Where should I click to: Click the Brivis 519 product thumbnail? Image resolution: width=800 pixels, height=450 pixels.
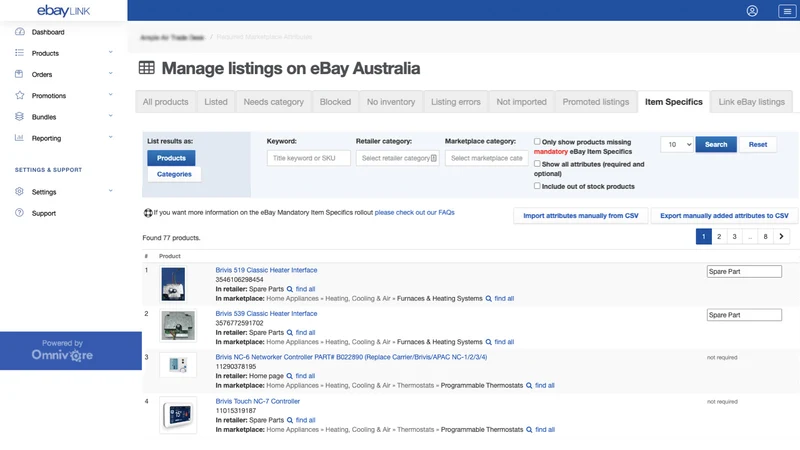pyautogui.click(x=173, y=284)
